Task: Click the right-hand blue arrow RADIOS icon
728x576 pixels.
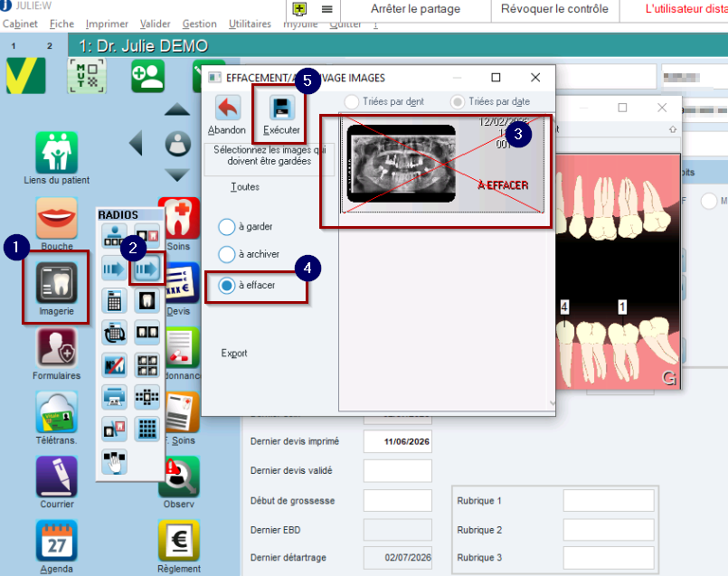Action: coord(147,269)
